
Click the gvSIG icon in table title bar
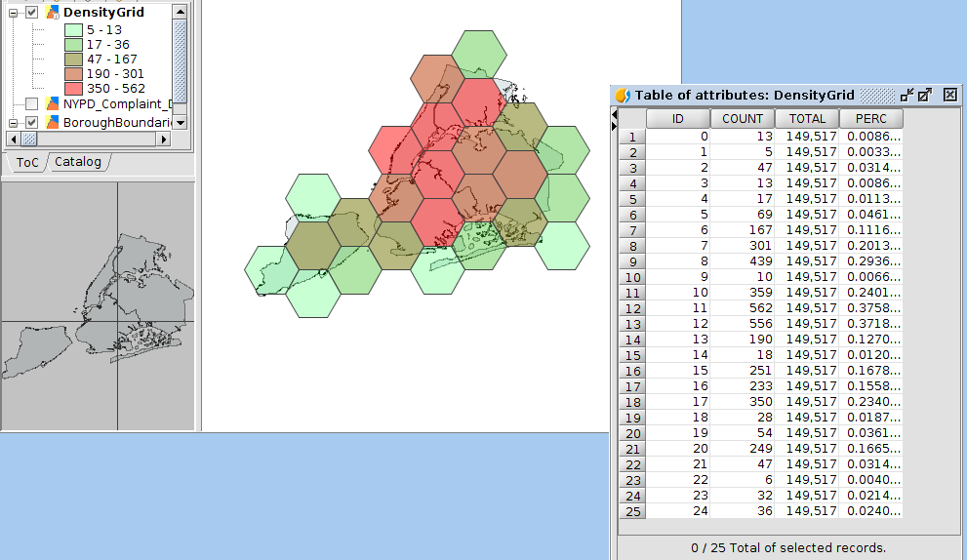pos(623,95)
